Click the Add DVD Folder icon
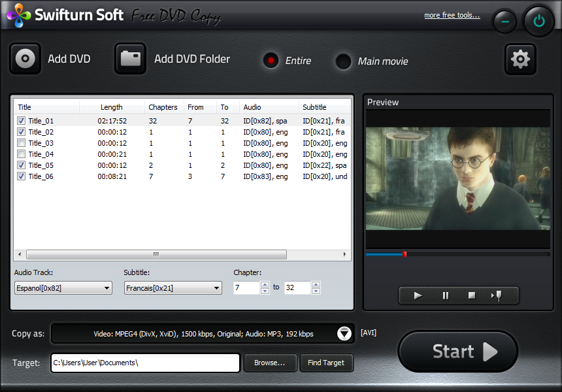 (130, 58)
